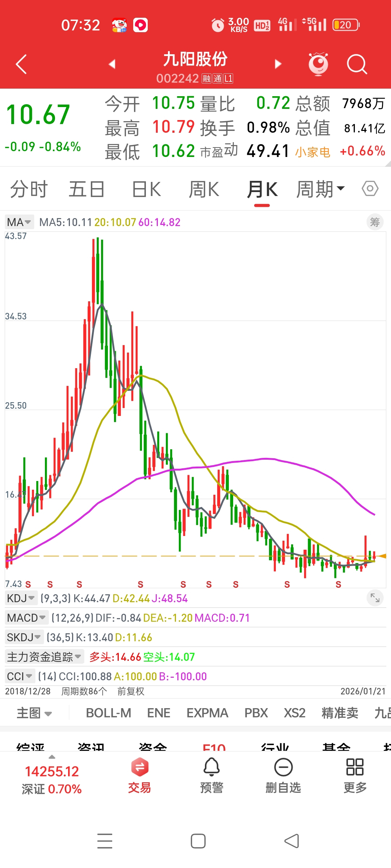
Task: Open the AI assistant robot icon
Action: [318, 64]
